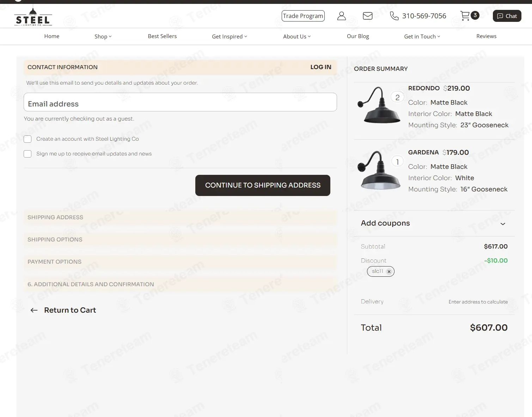Click Gardena Interior Color White value
This screenshot has height=417, width=532.
[465, 178]
